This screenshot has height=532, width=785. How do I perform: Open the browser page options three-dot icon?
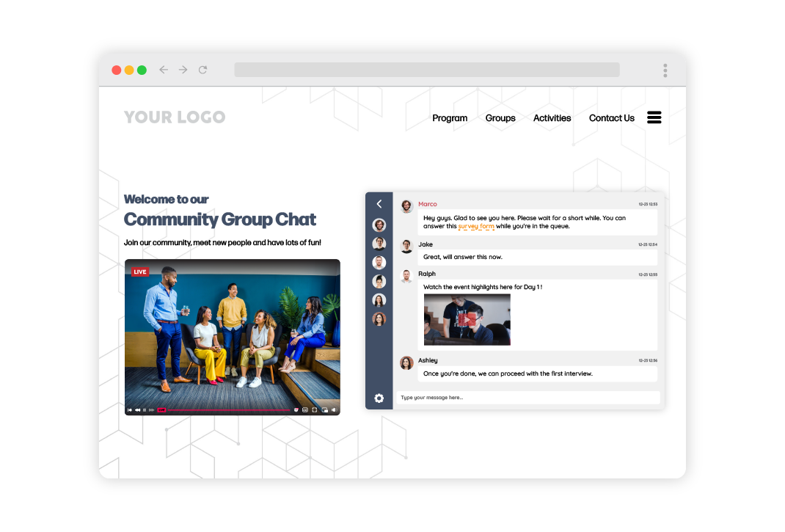coord(665,70)
